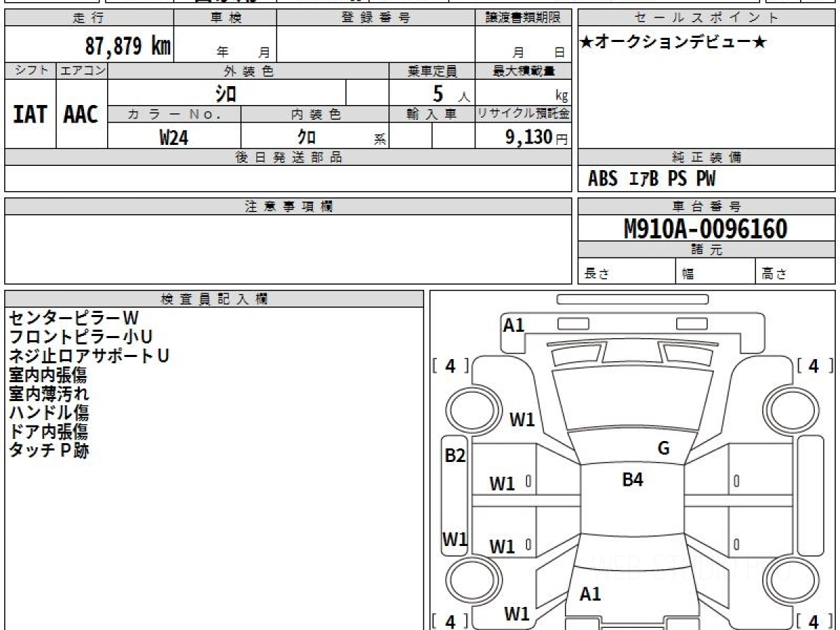The width and height of the screenshot is (840, 630).
Task: Select the 車台番号 header
Action: tap(706, 206)
